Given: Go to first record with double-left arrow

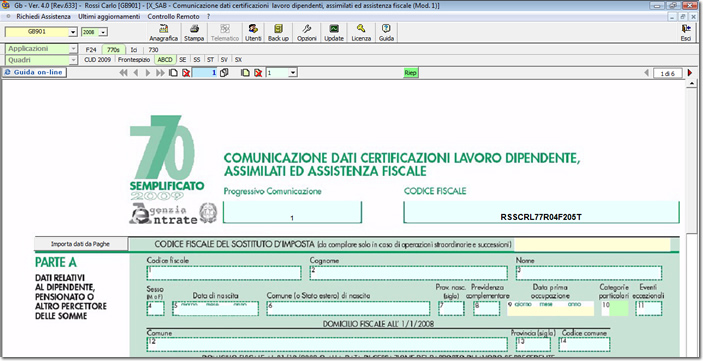Looking at the screenshot, I should point(123,73).
